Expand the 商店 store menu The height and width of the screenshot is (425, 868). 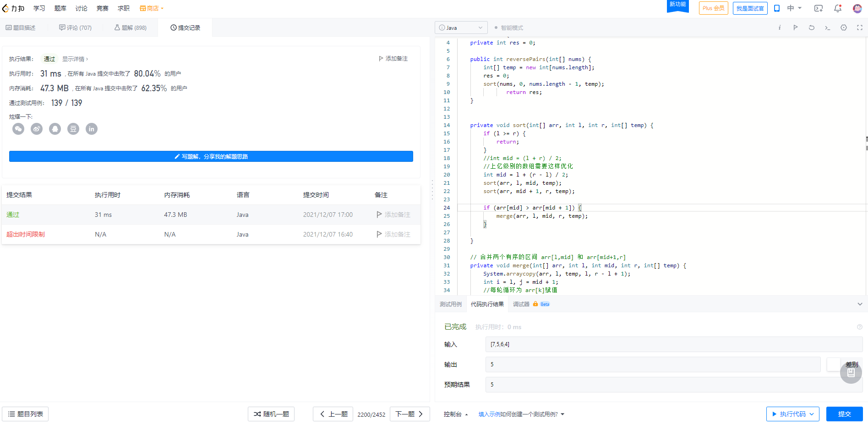[152, 8]
